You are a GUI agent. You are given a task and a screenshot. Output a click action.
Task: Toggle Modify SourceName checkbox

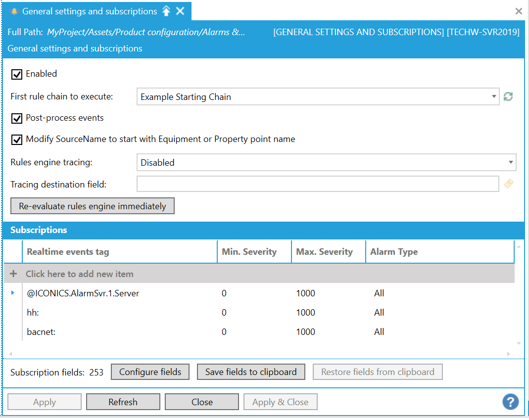[x=17, y=140]
